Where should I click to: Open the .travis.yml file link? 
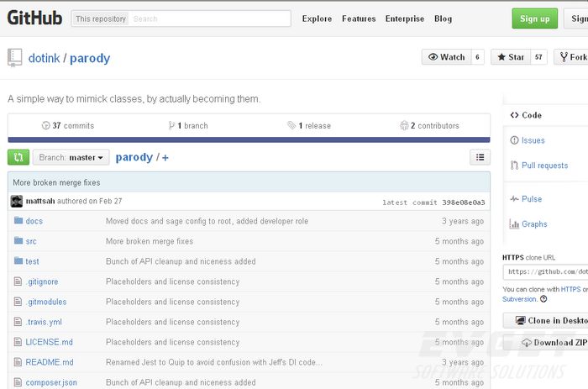pyautogui.click(x=44, y=323)
